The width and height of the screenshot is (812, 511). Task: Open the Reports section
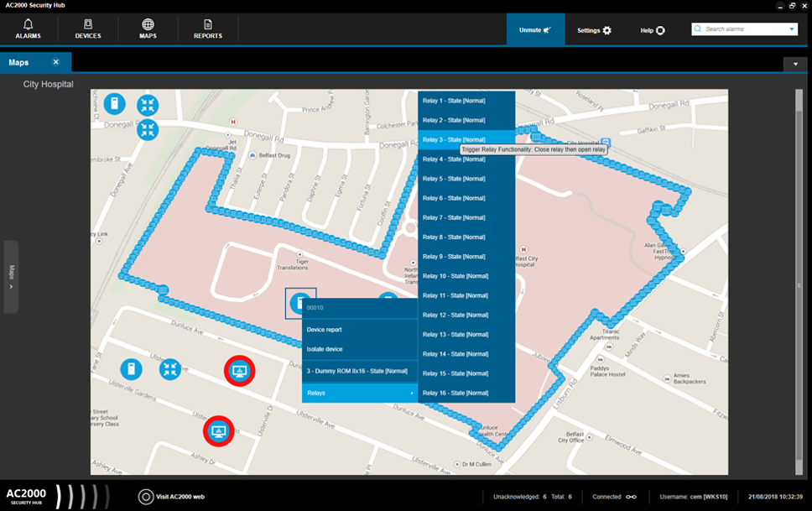(208, 29)
